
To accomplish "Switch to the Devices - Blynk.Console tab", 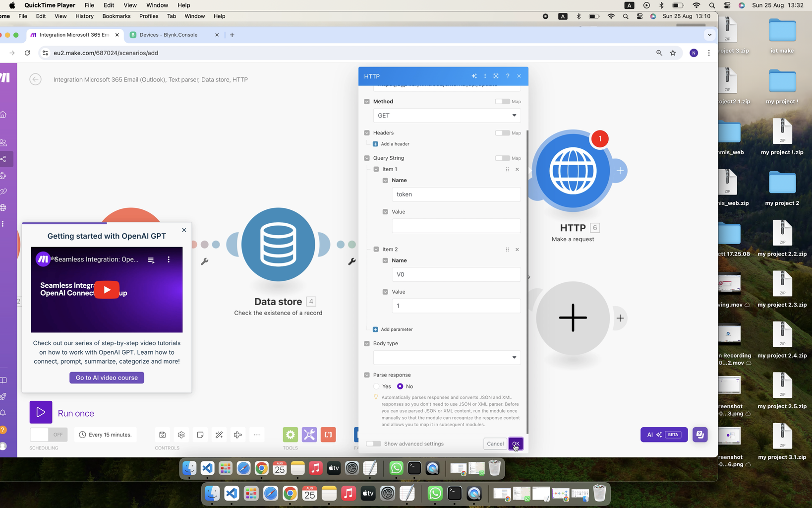I will (174, 35).
